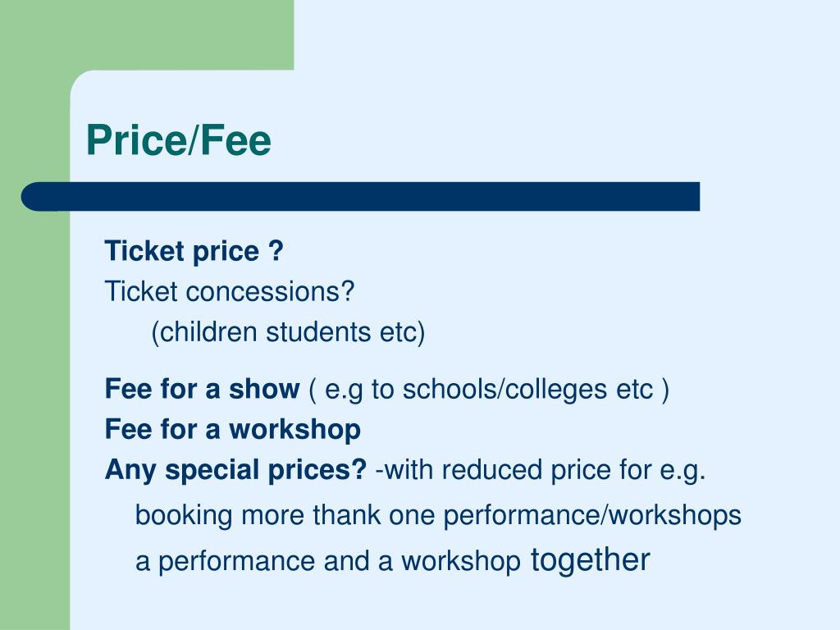Click 'a performance and a workshop' text
Image resolution: width=840 pixels, height=630 pixels.
(328, 561)
